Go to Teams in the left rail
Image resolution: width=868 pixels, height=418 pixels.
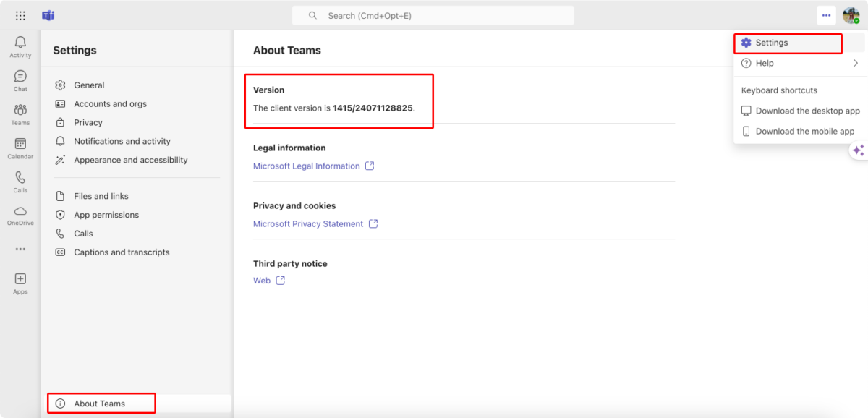click(x=20, y=114)
